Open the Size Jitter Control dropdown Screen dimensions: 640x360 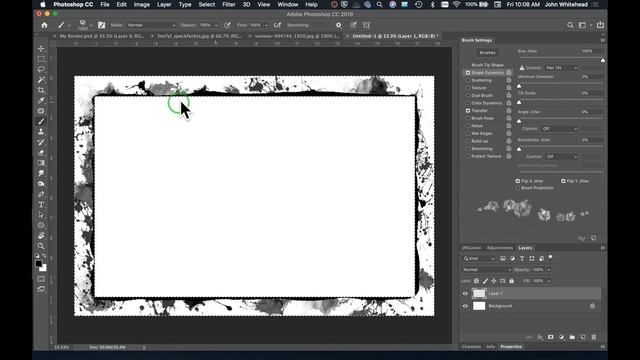(x=562, y=68)
